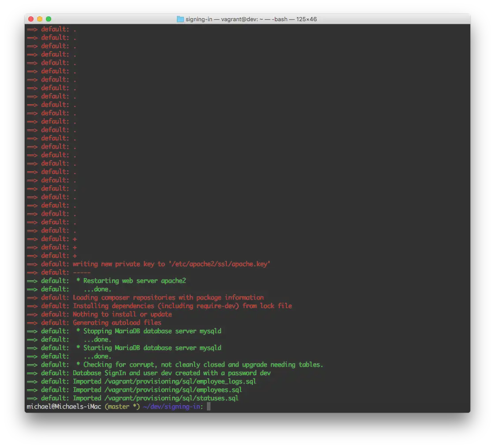
Task: Click the imported statuses.sql path
Action: [x=172, y=398]
